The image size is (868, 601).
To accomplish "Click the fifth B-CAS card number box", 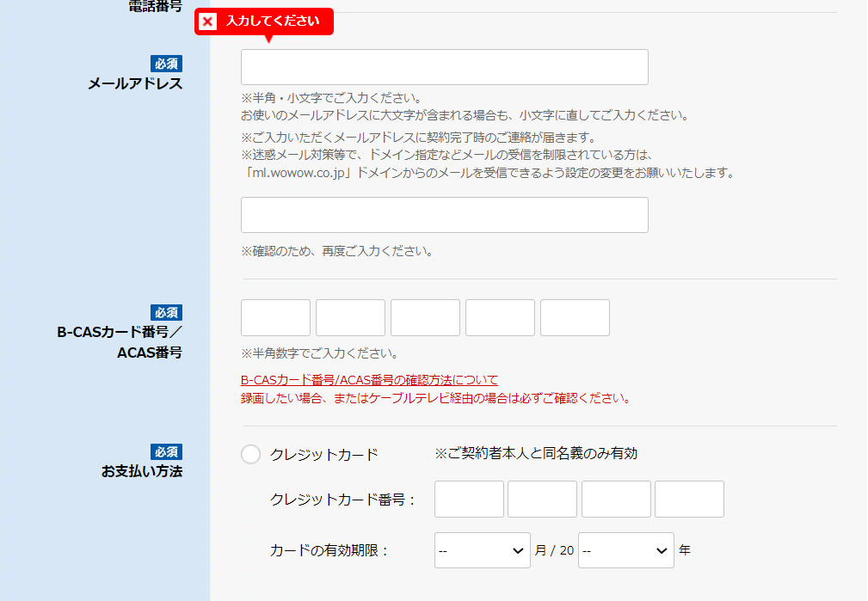I will click(575, 318).
